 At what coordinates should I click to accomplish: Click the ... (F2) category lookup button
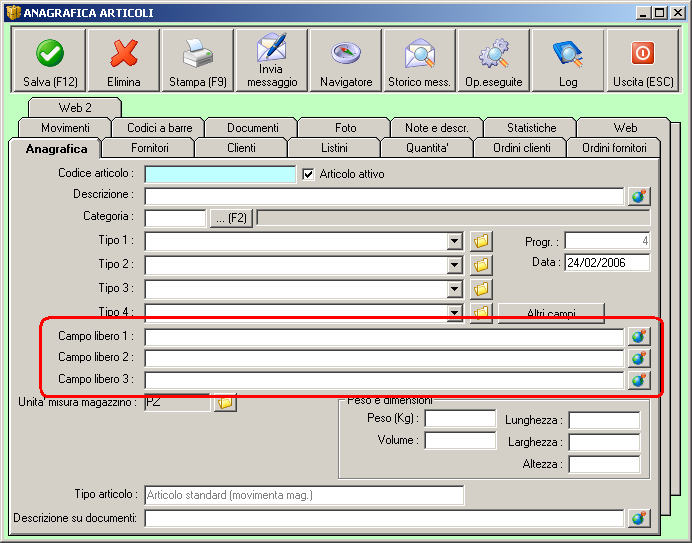pos(231,219)
